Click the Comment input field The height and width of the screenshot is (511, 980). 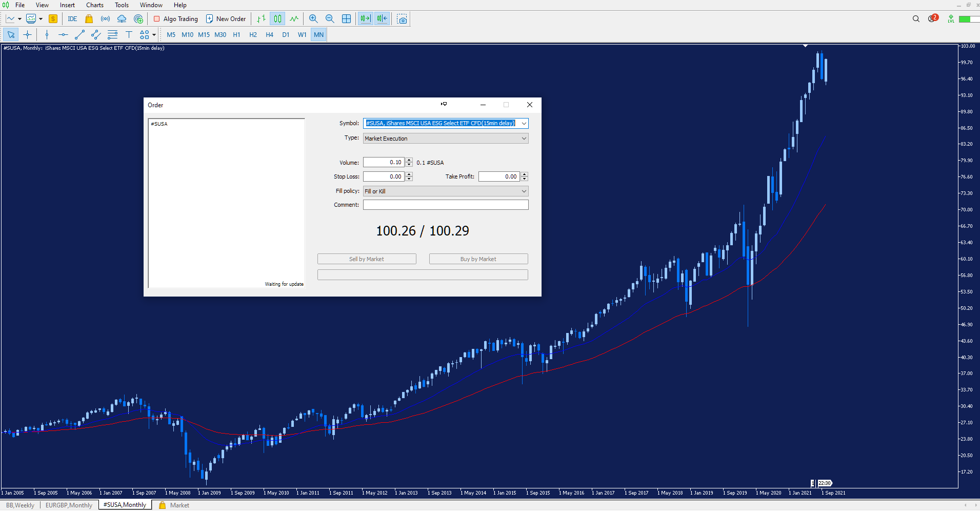(x=446, y=205)
